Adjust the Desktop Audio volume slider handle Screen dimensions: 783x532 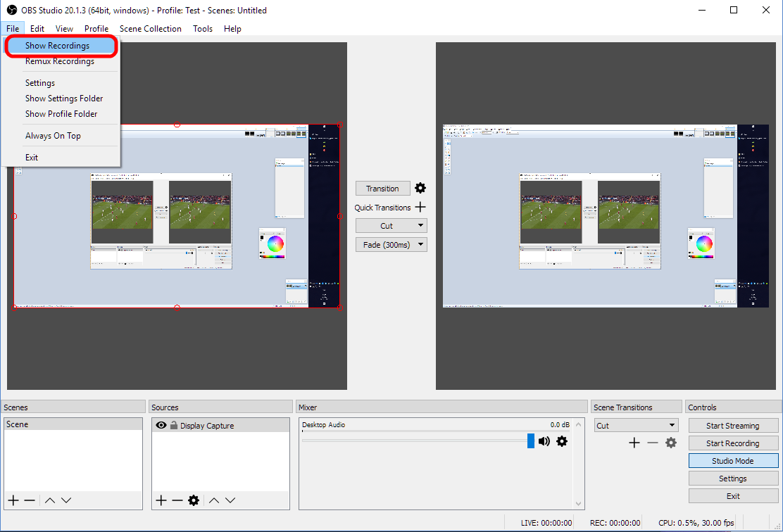[531, 441]
